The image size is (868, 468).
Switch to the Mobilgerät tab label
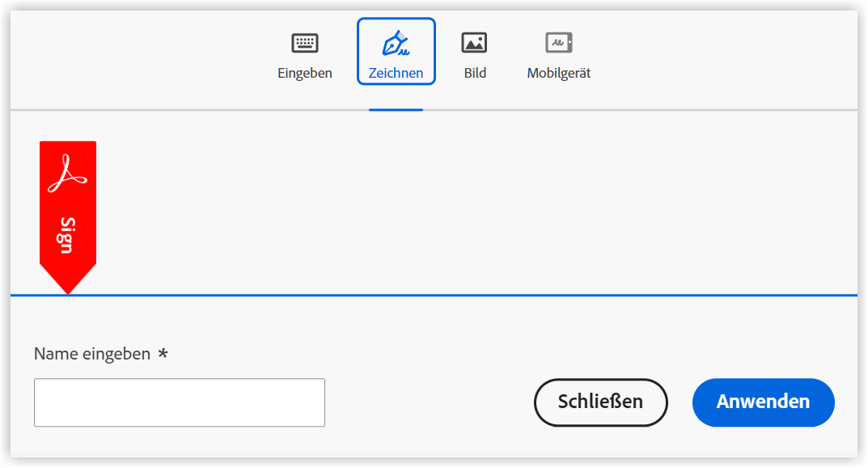pyautogui.click(x=558, y=73)
